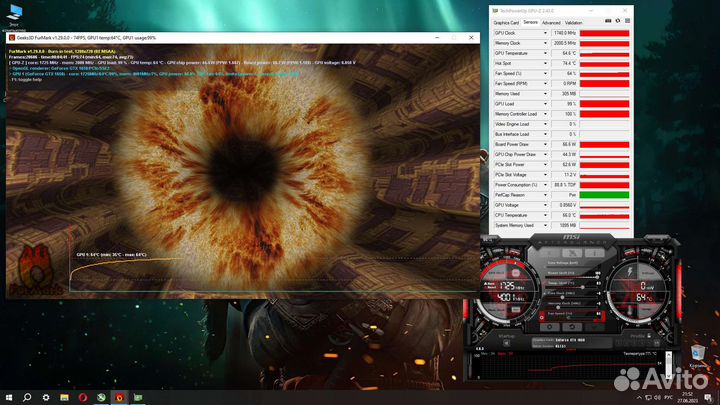The width and height of the screenshot is (720, 405).
Task: Expand the Hot Spot sensor dropdown
Action: (545, 63)
